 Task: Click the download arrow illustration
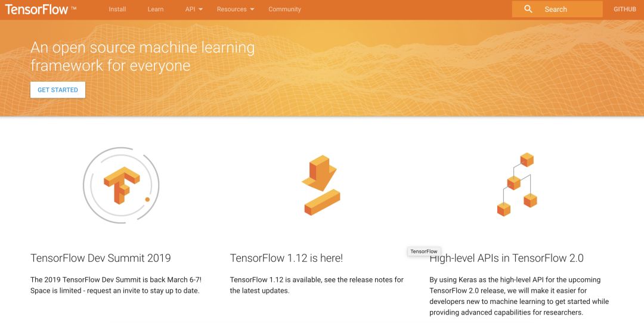(321, 185)
